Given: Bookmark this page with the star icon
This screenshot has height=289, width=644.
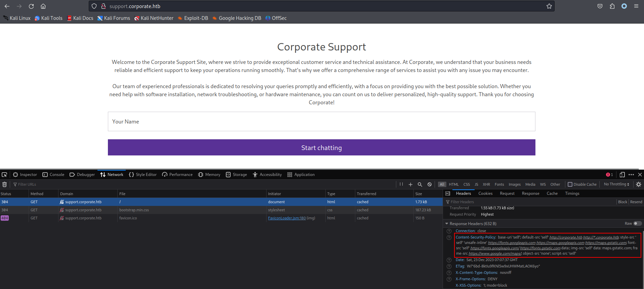Looking at the screenshot, I should coord(549,6).
